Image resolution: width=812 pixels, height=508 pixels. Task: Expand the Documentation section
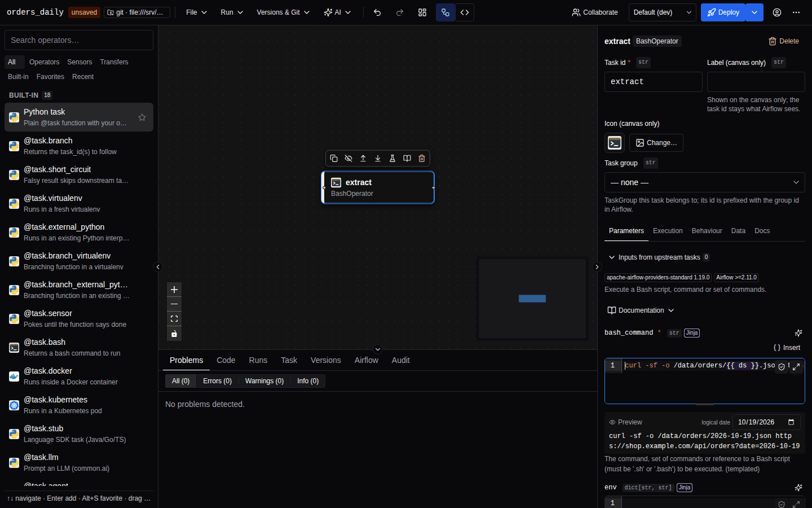pos(641,310)
